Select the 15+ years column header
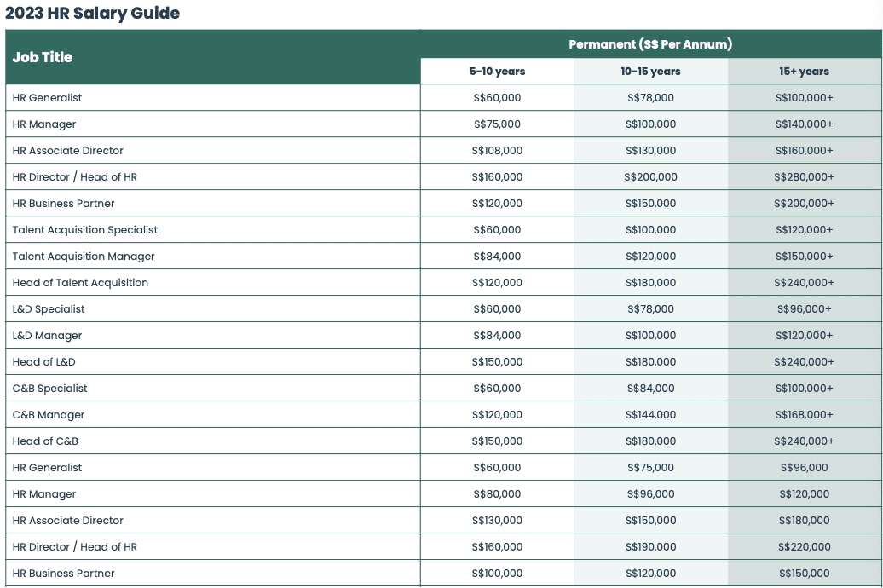 [x=804, y=72]
